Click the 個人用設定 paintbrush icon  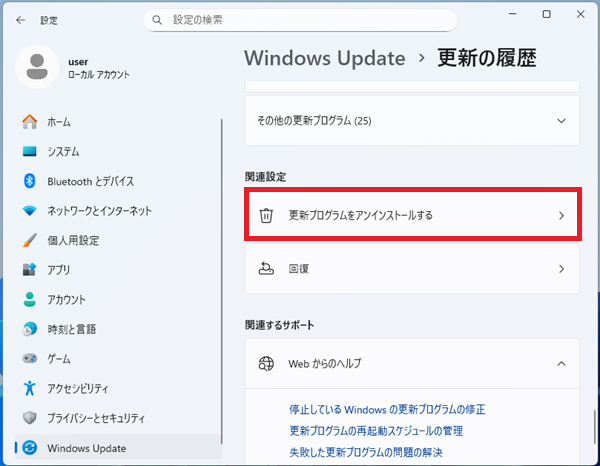pyautogui.click(x=29, y=240)
